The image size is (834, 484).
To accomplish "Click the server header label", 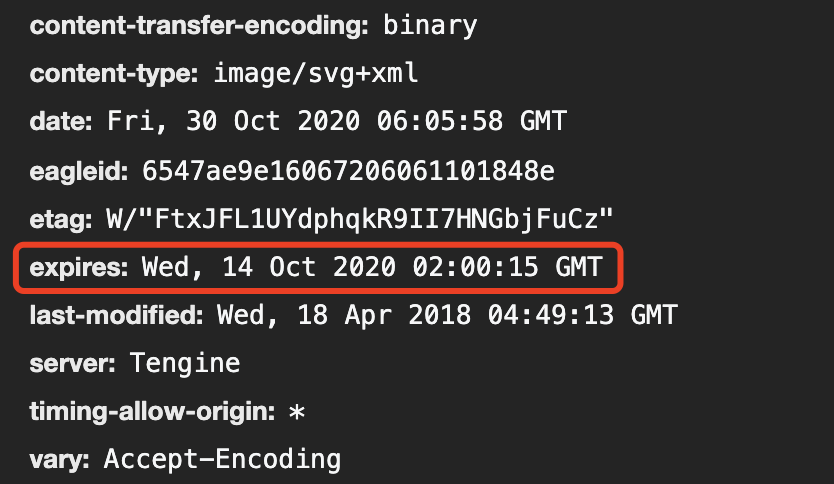I will (x=72, y=364).
